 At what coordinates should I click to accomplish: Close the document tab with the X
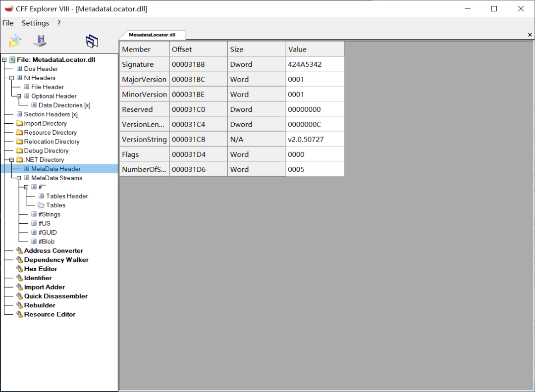[x=530, y=35]
